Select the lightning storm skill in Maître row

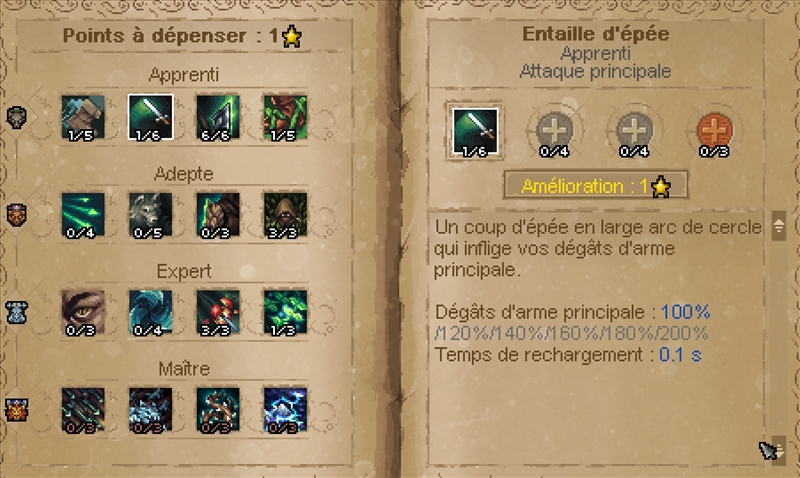click(x=285, y=410)
